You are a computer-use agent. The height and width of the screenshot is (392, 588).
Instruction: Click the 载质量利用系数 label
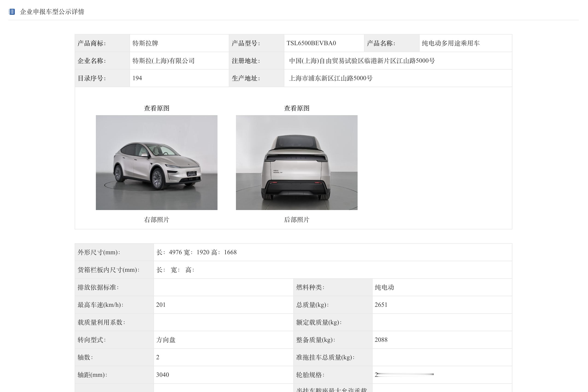click(101, 322)
